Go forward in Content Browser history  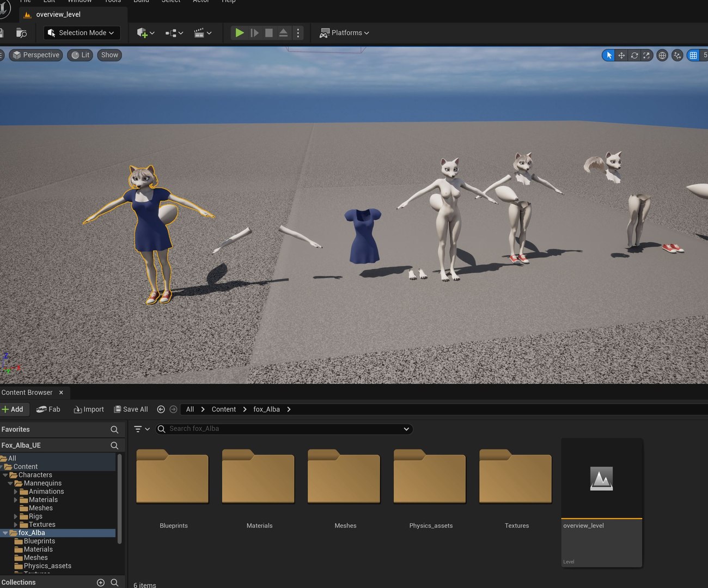pos(173,409)
